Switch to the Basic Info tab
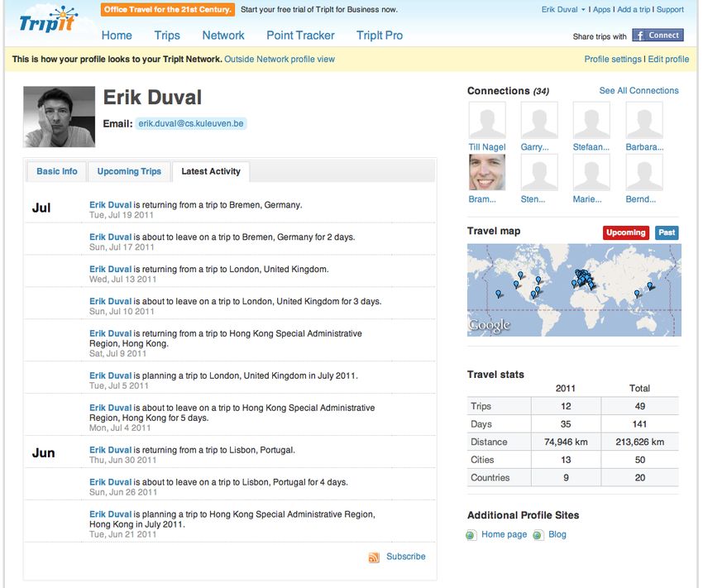Viewport: 703px width, 588px height. [57, 172]
